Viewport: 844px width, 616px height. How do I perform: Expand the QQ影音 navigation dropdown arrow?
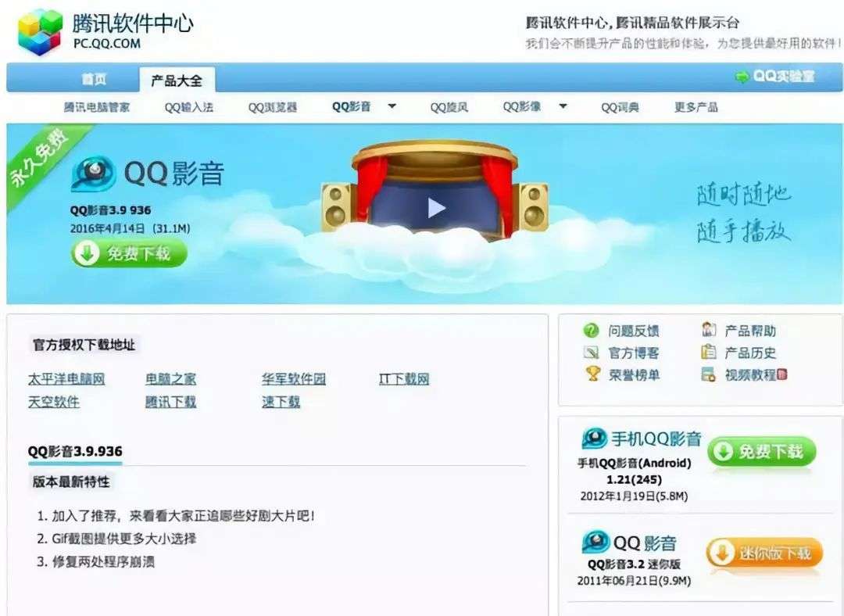coord(391,106)
